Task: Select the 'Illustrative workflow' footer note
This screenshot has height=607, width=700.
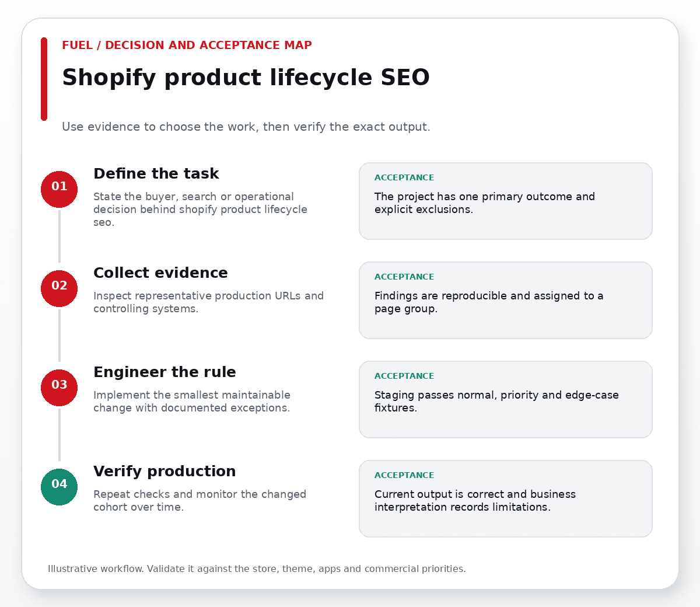Action: click(x=257, y=568)
